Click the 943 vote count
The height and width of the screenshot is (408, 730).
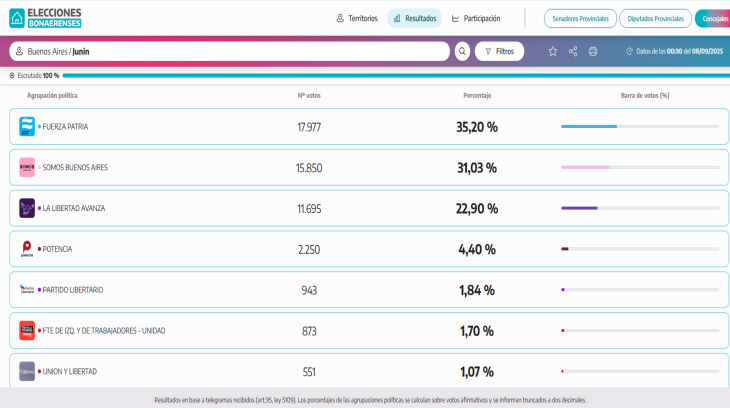[x=309, y=290]
